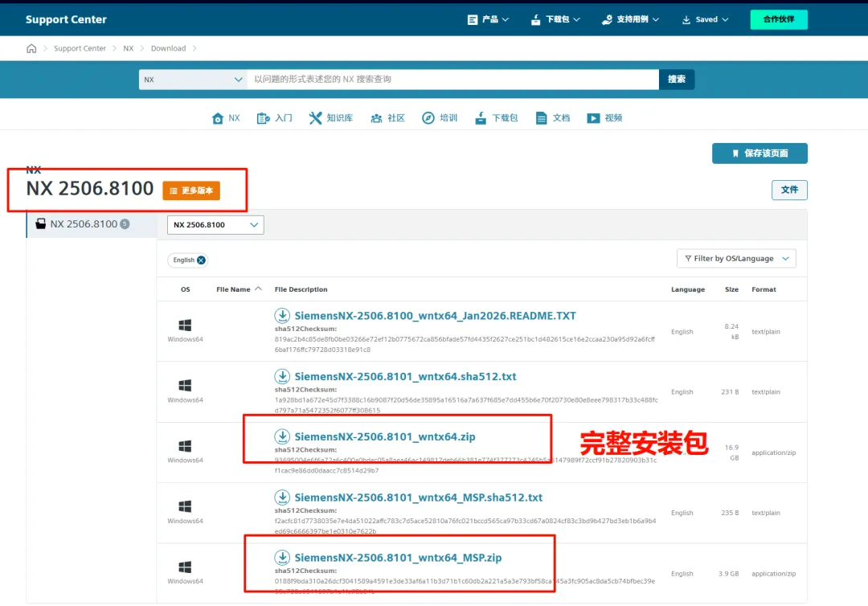The width and height of the screenshot is (868, 606).
Task: Open the 入门 getting started tab
Action: pos(275,118)
